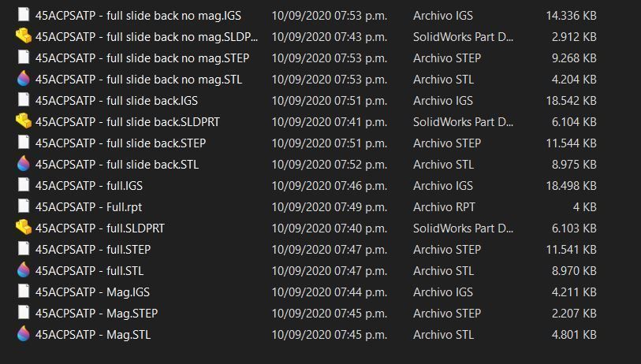Select file 45ACPSATP - full slide back.STEP
641x364 pixels.
(x=121, y=143)
